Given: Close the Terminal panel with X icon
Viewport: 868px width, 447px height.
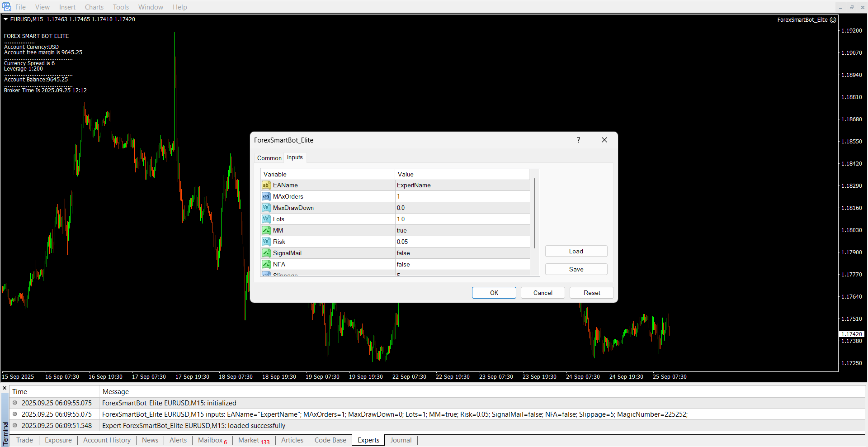Looking at the screenshot, I should pos(5,388).
